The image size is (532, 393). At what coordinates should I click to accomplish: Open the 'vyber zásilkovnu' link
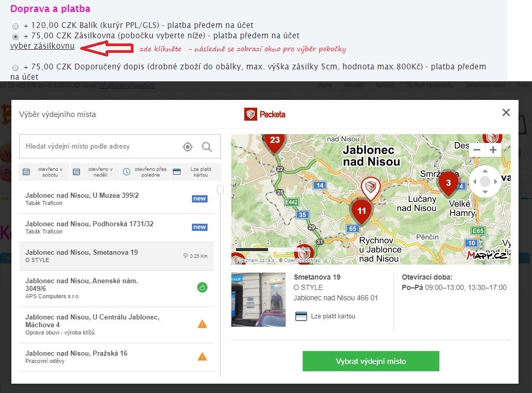coord(42,46)
